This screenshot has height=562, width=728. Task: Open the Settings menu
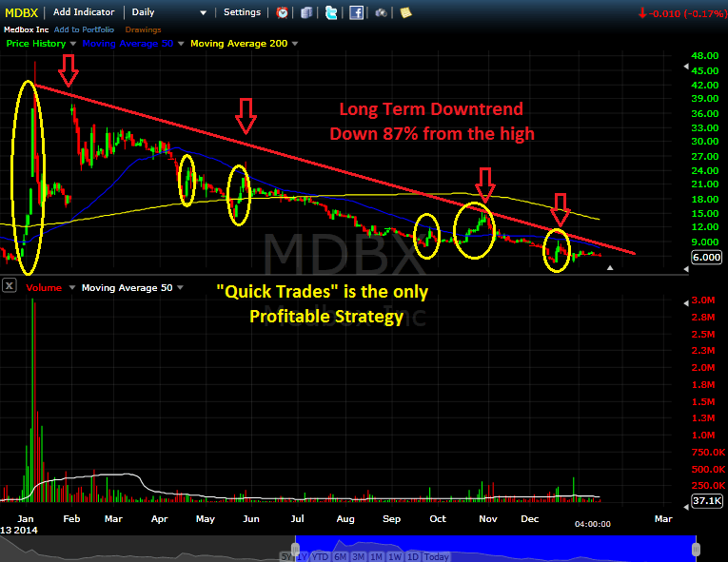pos(243,12)
